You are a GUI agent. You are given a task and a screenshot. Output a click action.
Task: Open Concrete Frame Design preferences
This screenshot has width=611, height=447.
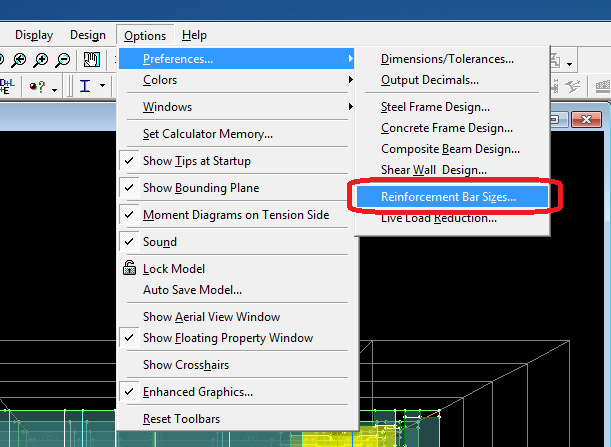[452, 128]
